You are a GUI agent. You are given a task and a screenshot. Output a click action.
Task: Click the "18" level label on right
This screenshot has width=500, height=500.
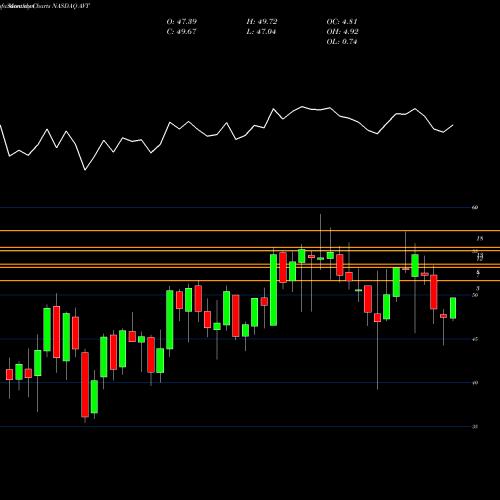pos(480,239)
